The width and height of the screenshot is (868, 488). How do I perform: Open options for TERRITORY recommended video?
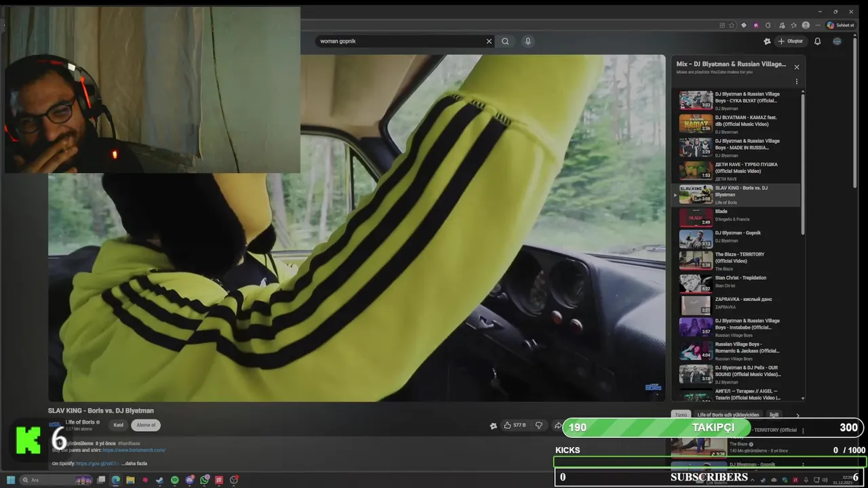coord(803,431)
